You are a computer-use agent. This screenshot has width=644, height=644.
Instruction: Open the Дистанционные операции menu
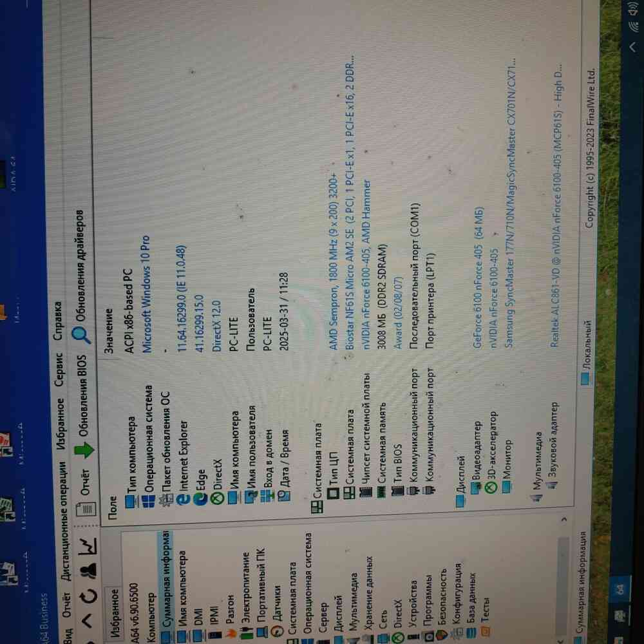[63, 521]
